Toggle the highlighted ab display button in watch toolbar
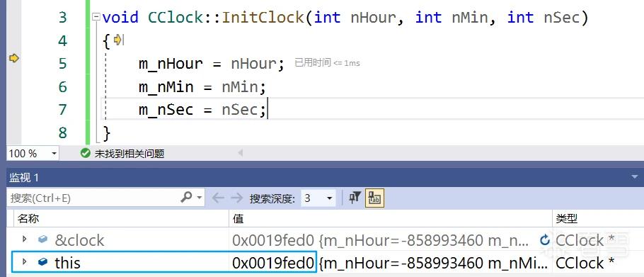The image size is (644, 277). pyautogui.click(x=374, y=198)
